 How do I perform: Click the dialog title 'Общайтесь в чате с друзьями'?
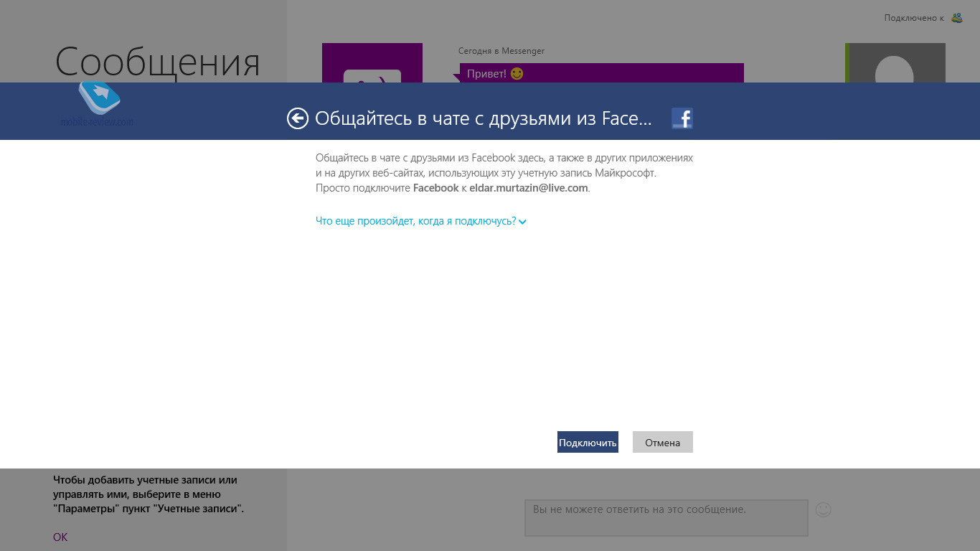coord(484,118)
